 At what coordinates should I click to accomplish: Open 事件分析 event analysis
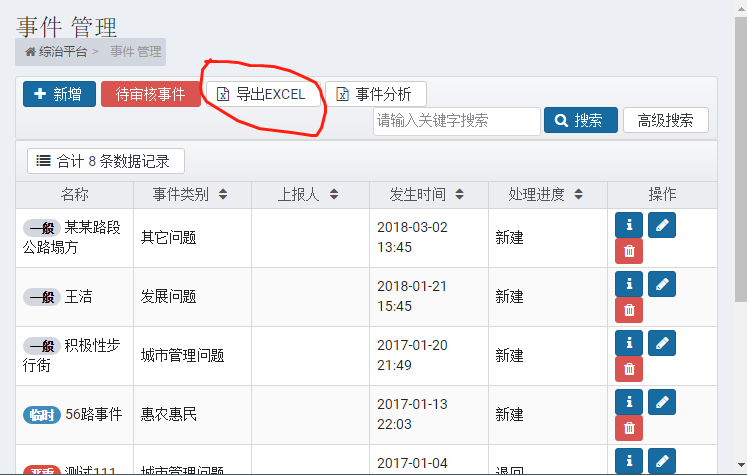click(375, 94)
